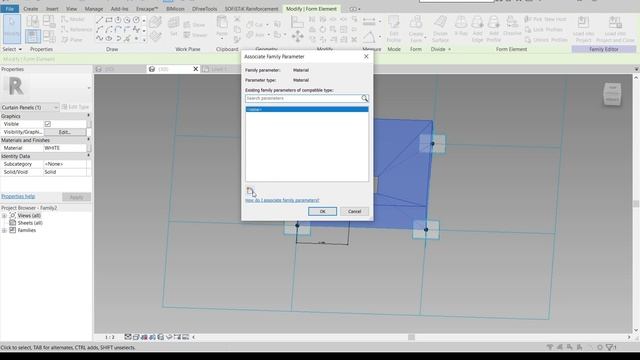Collapse the Graphics properties section
This screenshot has height=360, width=640.
pos(89,116)
